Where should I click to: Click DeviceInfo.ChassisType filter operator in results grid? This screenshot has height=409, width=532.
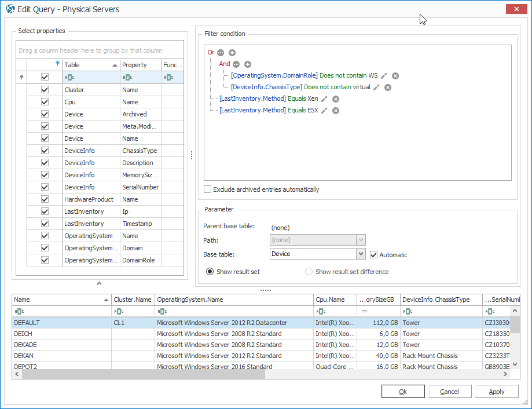click(408, 311)
